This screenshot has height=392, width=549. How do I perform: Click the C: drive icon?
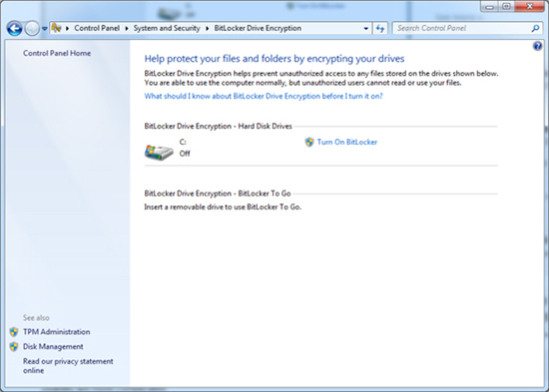(159, 153)
